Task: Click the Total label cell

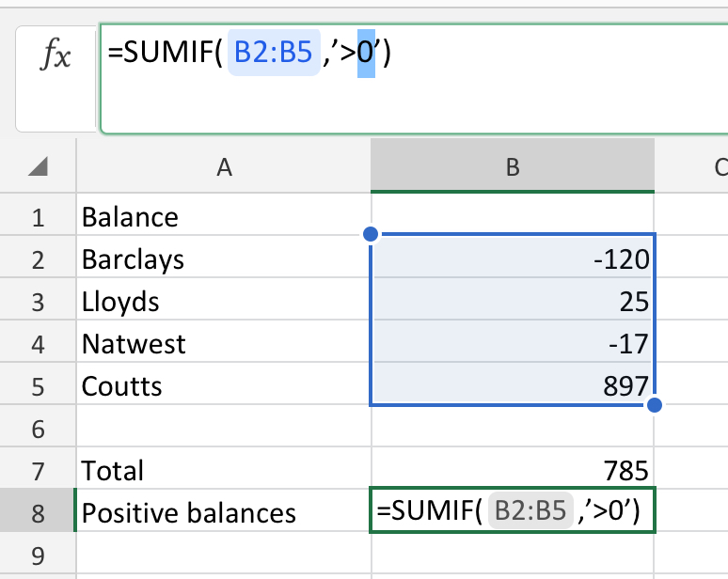Action: coord(224,470)
